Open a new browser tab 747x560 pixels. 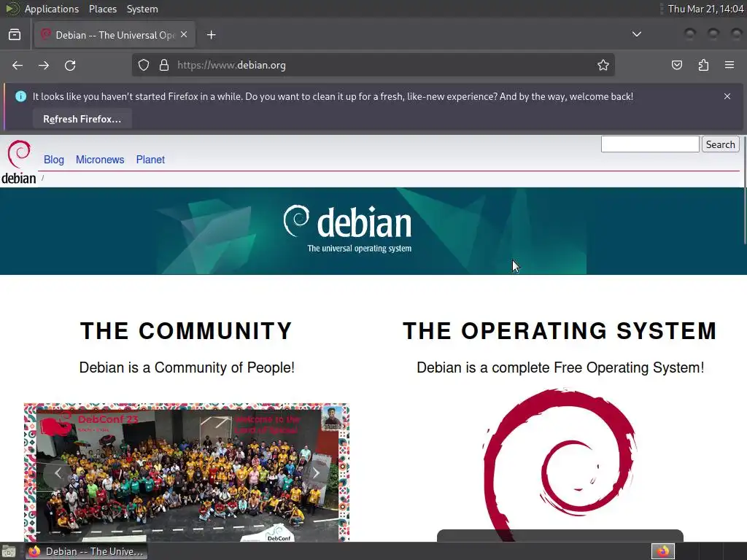(211, 35)
